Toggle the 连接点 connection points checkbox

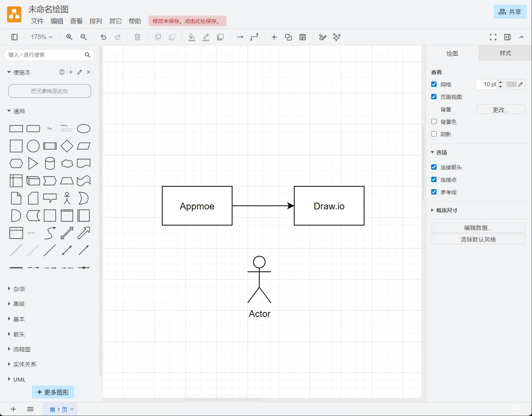coord(434,179)
